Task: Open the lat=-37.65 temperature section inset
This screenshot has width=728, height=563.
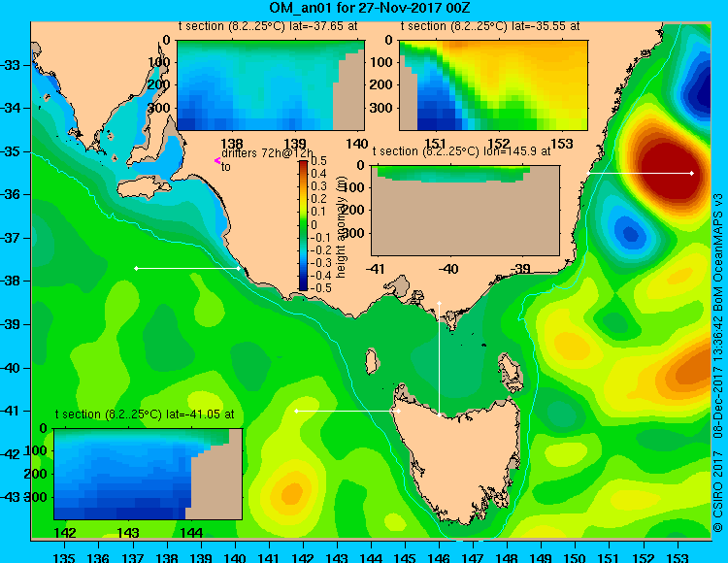Action: (271, 85)
